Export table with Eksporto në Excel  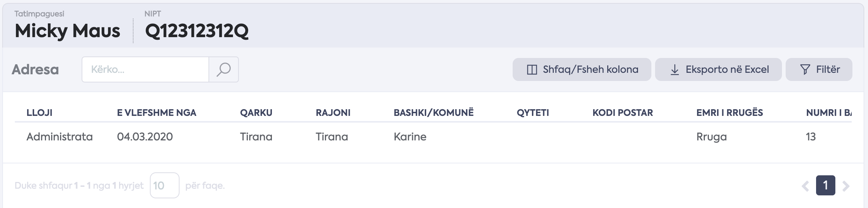(718, 69)
